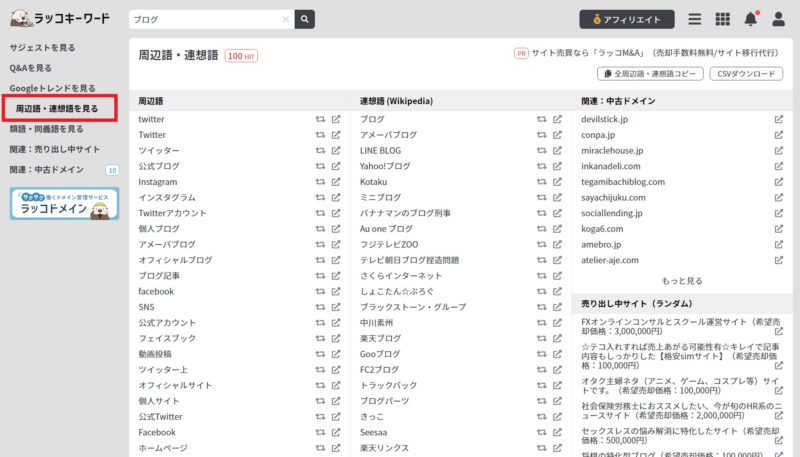Select 関連：中古ドメイン in sidebar
This screenshot has width=800, height=457.
[x=46, y=170]
